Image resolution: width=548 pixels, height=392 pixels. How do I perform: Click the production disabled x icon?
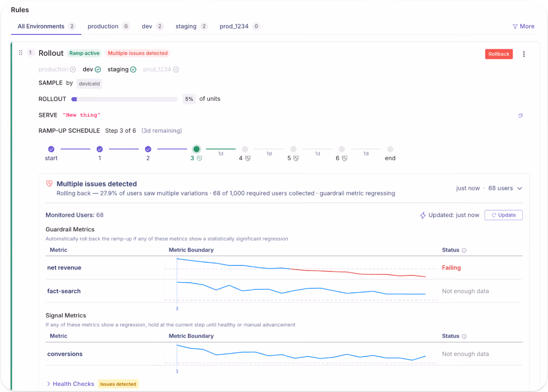(x=73, y=69)
